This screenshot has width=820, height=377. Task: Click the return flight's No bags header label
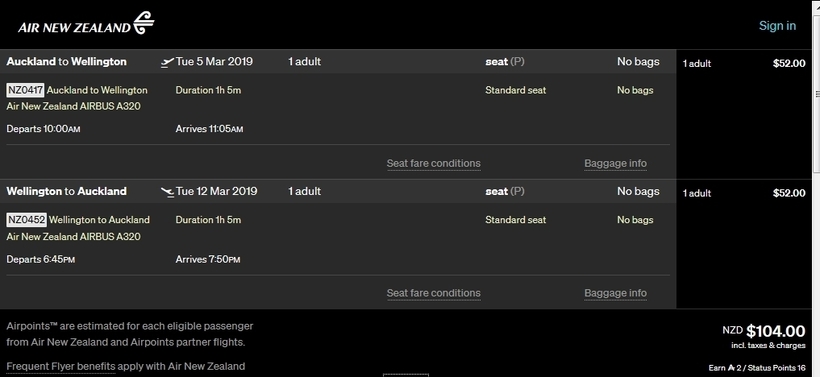tap(638, 191)
